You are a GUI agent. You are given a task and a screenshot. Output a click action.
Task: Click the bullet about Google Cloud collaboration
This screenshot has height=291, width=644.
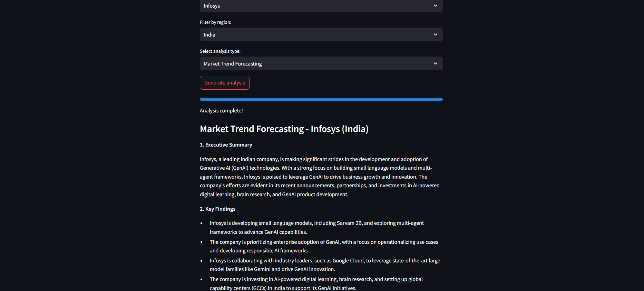tap(325, 265)
